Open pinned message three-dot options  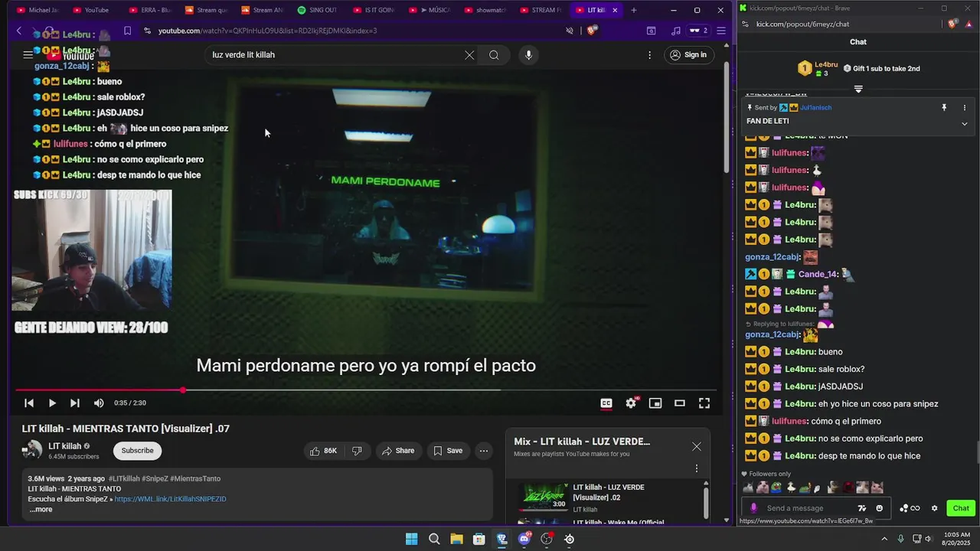(x=965, y=108)
